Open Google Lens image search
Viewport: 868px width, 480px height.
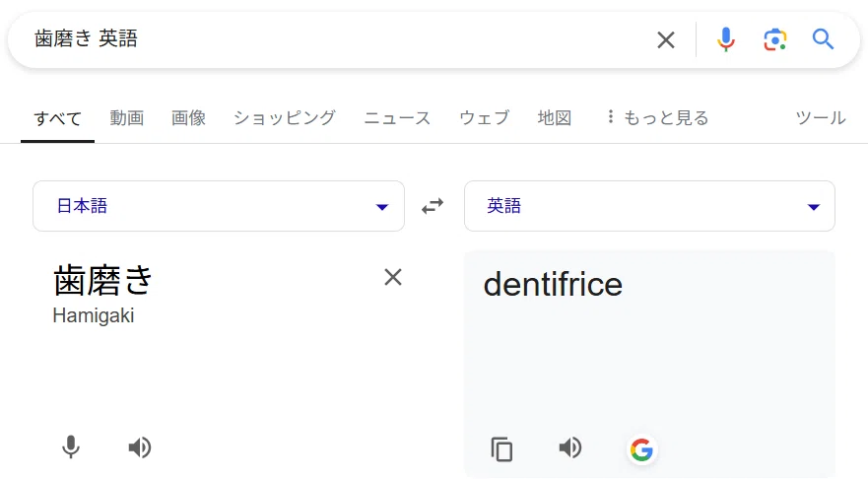coord(775,39)
